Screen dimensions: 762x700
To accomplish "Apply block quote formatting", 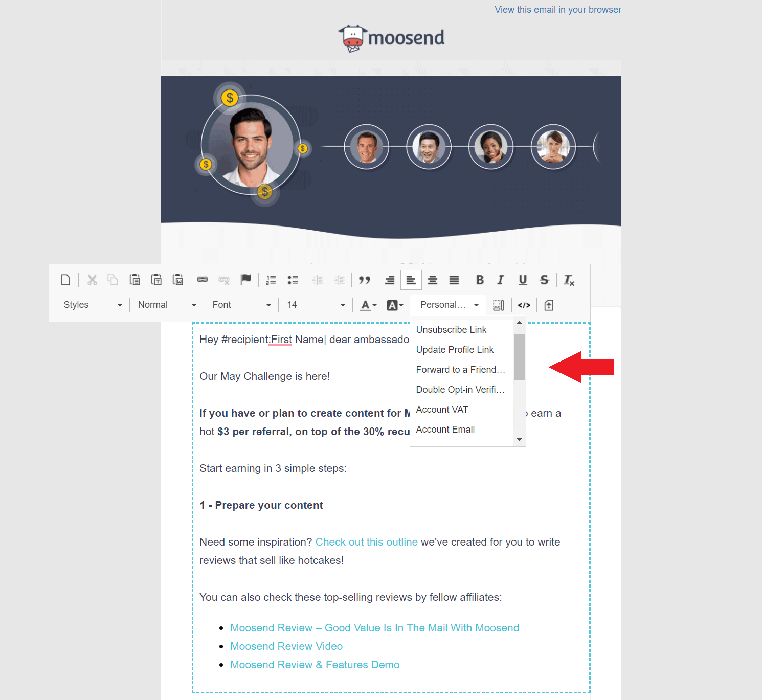I will [364, 280].
